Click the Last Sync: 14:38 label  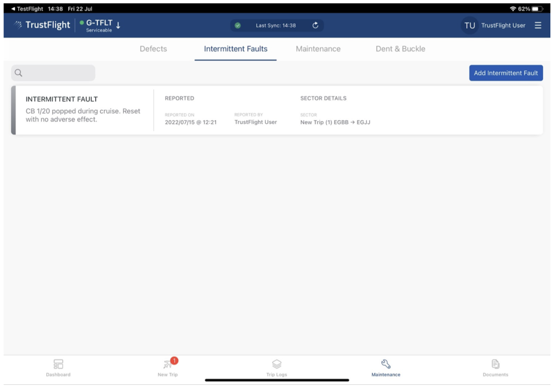(x=276, y=25)
